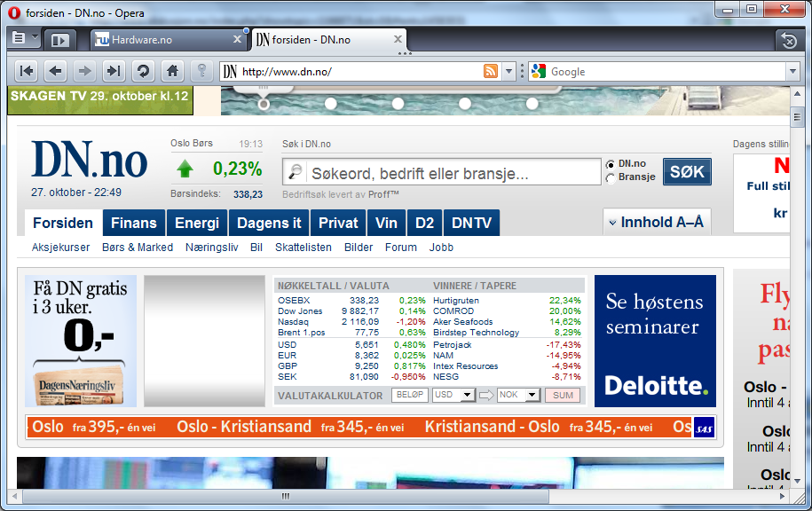The image size is (812, 511).
Task: Click the Rewind navigation button
Action: 26,71
